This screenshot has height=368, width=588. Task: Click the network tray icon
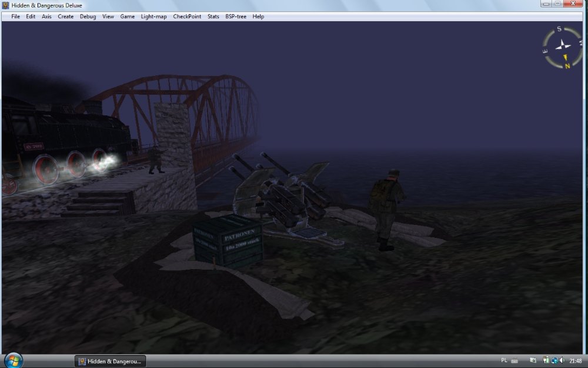tap(554, 361)
